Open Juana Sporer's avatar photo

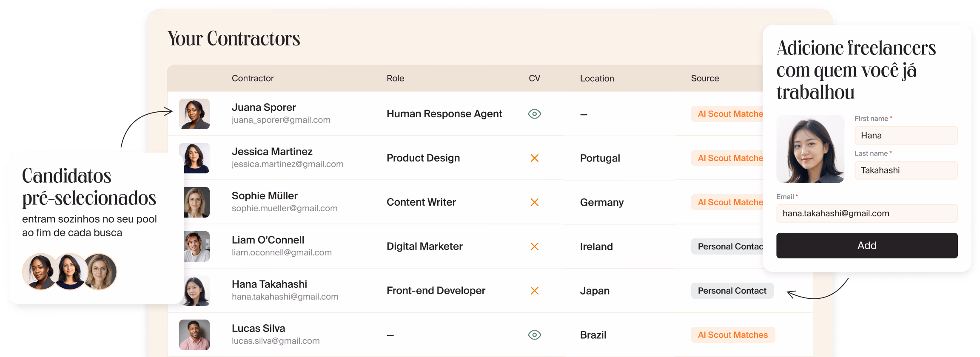[194, 114]
